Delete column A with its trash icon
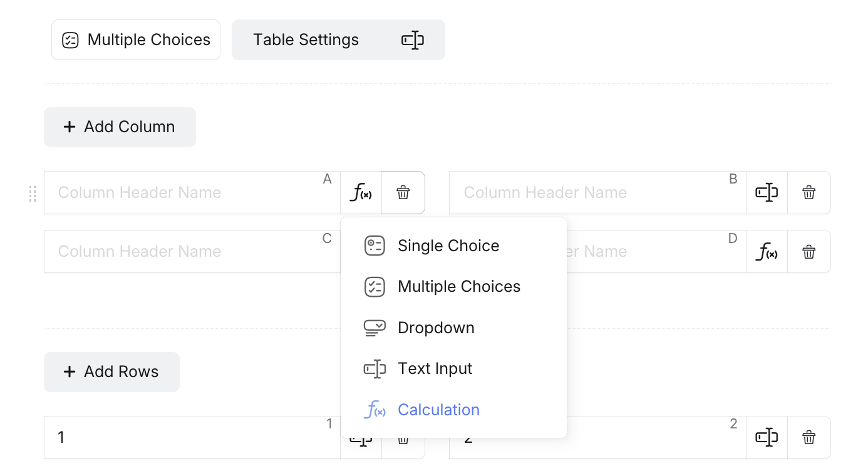Image resolution: width=868 pixels, height=471 pixels. click(403, 193)
